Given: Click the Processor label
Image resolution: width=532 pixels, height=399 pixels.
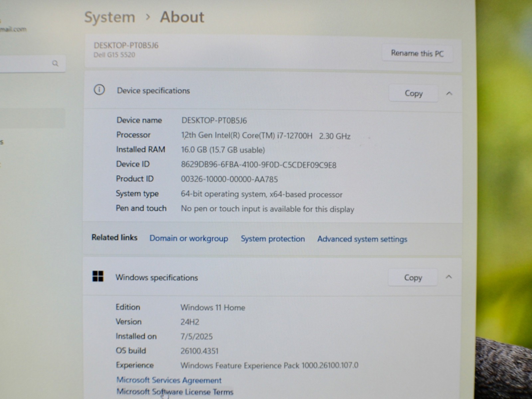Looking at the screenshot, I should [x=133, y=135].
